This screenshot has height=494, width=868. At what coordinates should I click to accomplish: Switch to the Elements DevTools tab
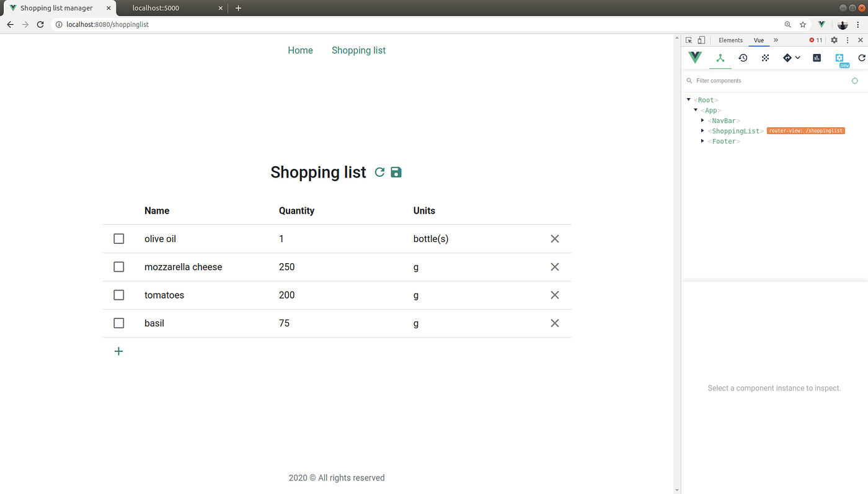point(730,40)
